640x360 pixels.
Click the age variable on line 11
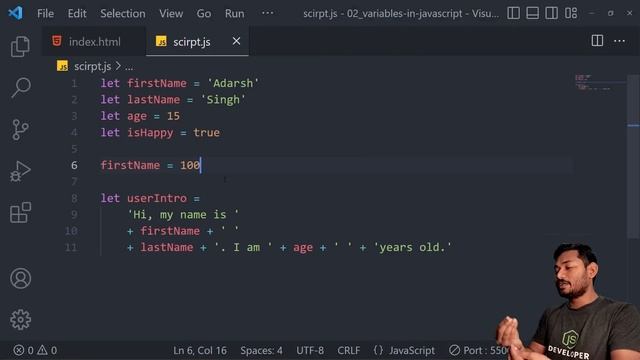pos(303,248)
